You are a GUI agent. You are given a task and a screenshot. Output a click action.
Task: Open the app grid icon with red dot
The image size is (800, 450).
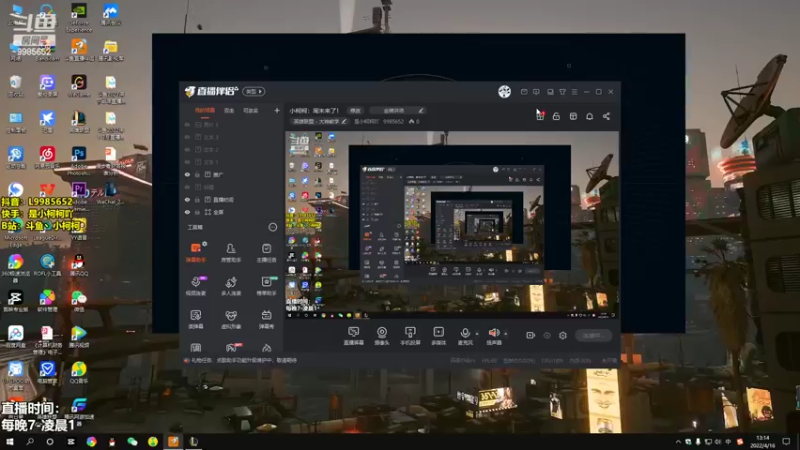click(540, 116)
